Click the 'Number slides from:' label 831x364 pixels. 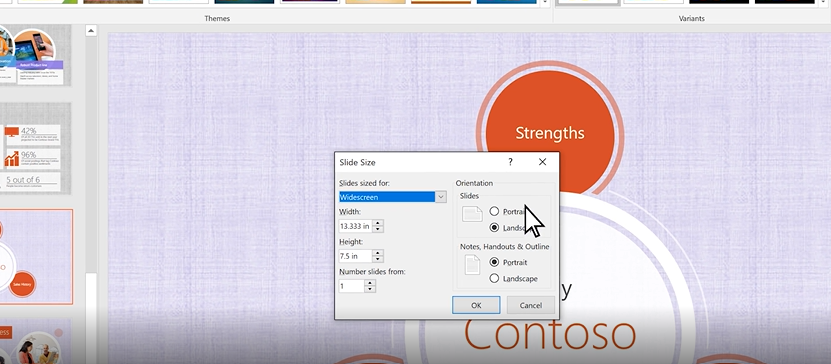(372, 272)
